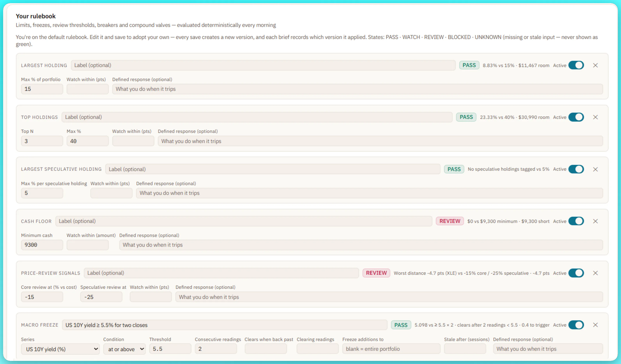Edit Macro Freeze Threshold value 5.5
The width and height of the screenshot is (621, 364).
[170, 349]
